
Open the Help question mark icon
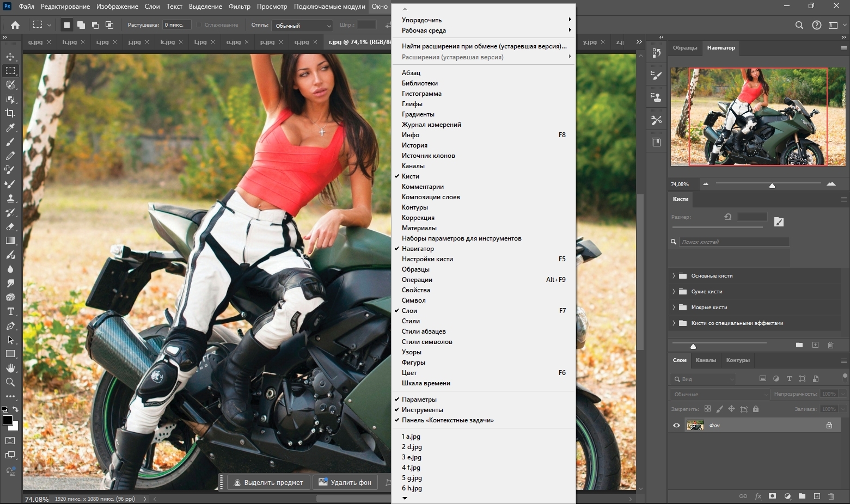tap(816, 25)
